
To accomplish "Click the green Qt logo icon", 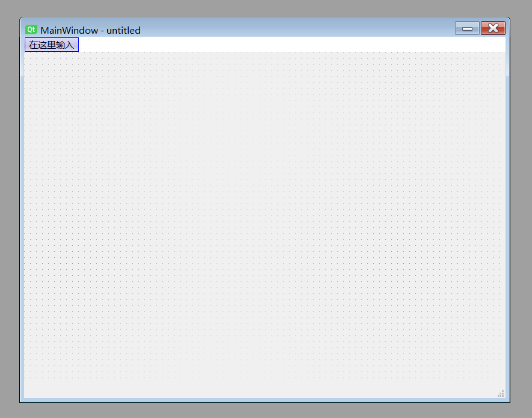I will click(31, 30).
